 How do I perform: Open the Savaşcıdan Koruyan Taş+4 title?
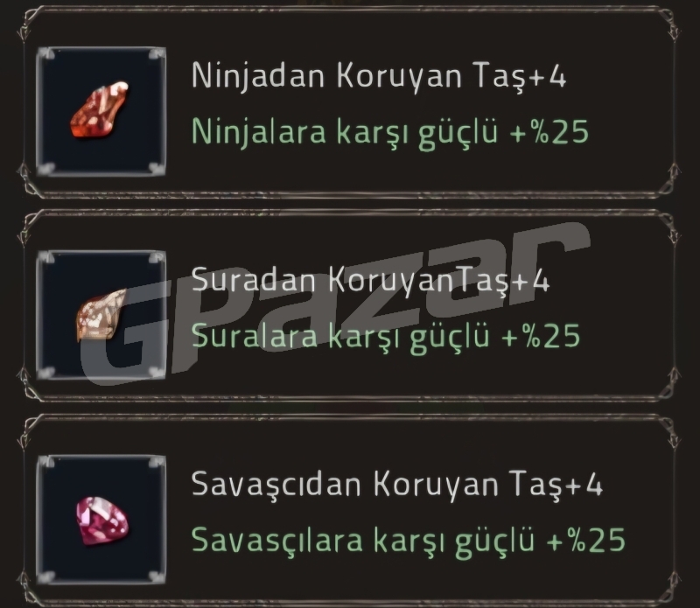point(397,486)
